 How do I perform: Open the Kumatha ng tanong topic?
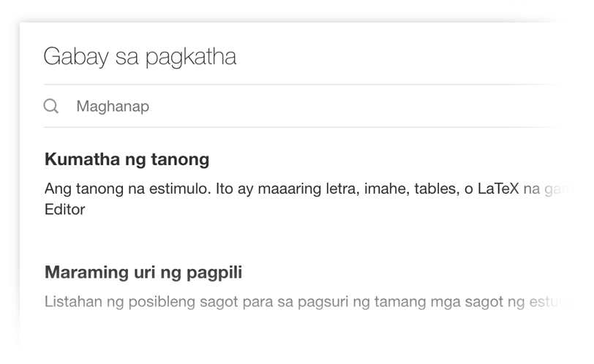point(127,159)
